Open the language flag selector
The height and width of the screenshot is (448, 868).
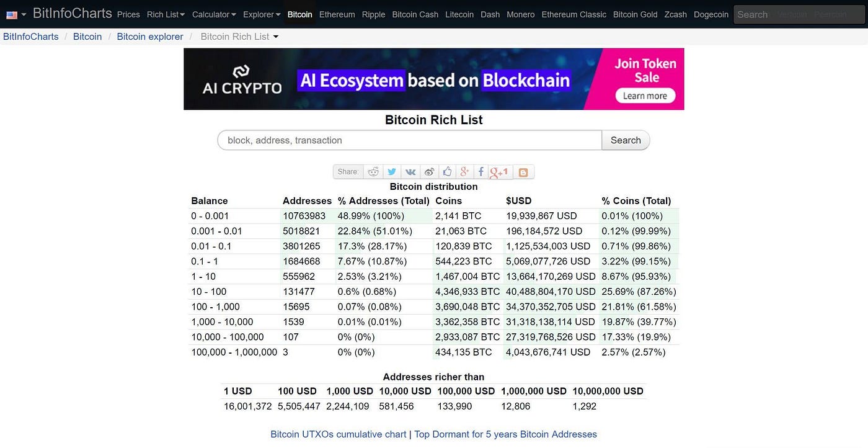(x=15, y=13)
